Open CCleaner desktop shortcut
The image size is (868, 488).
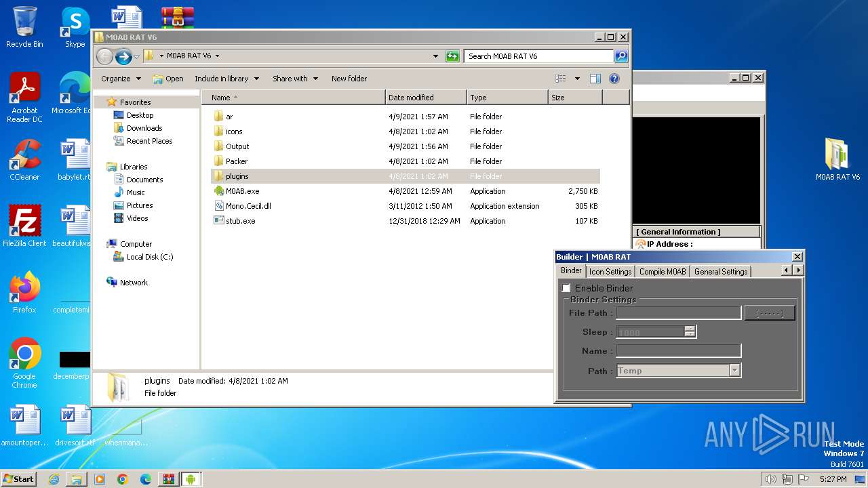pyautogui.click(x=24, y=160)
